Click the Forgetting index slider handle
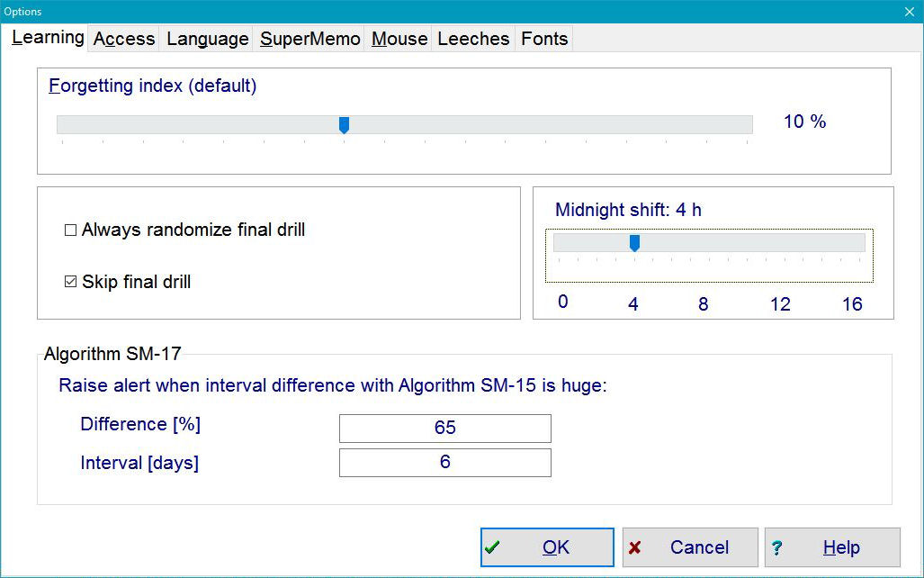Image resolution: width=924 pixels, height=578 pixels. pyautogui.click(x=344, y=125)
